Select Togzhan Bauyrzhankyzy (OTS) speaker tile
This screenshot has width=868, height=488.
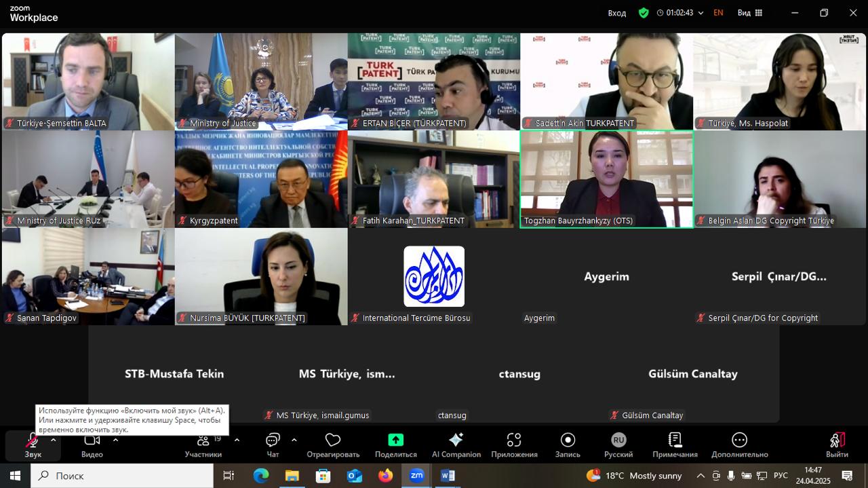607,179
